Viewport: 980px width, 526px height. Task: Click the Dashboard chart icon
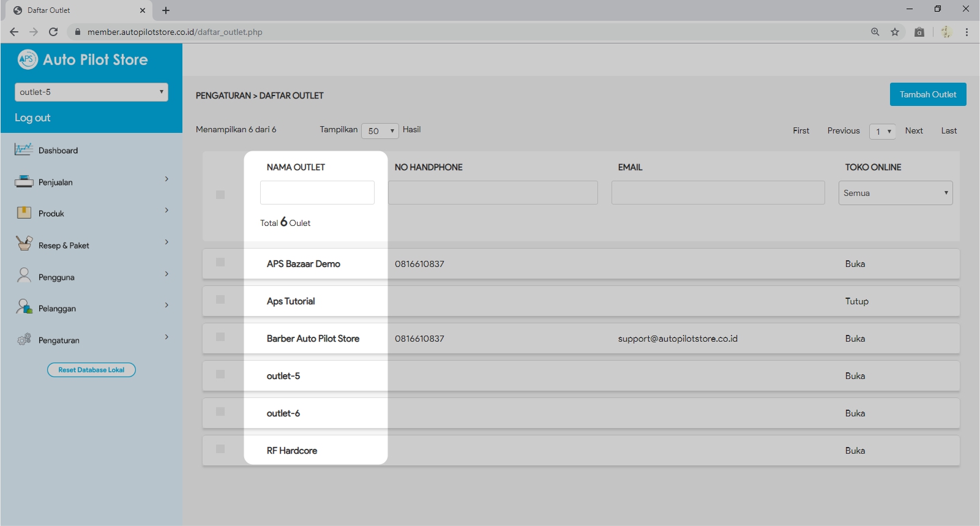pyautogui.click(x=24, y=149)
